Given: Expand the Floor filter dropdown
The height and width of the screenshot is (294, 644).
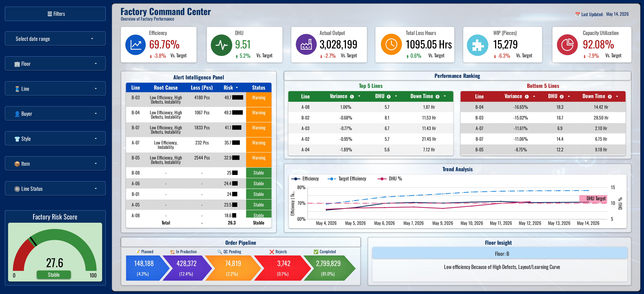Looking at the screenshot, I should (x=55, y=64).
